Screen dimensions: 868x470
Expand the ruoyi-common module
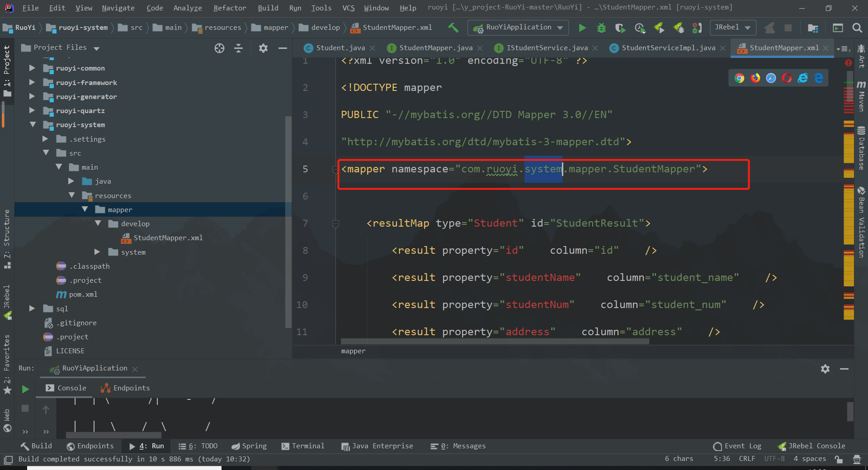pos(32,68)
